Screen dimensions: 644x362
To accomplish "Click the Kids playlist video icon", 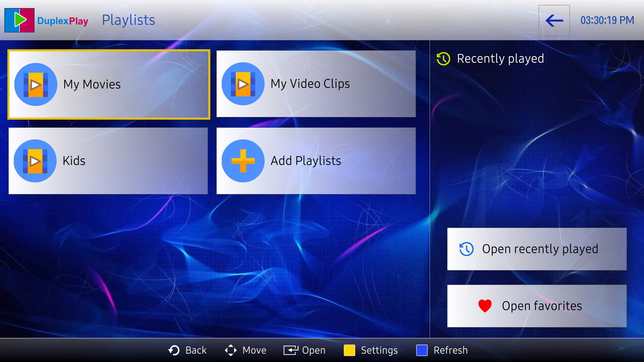I will (35, 161).
